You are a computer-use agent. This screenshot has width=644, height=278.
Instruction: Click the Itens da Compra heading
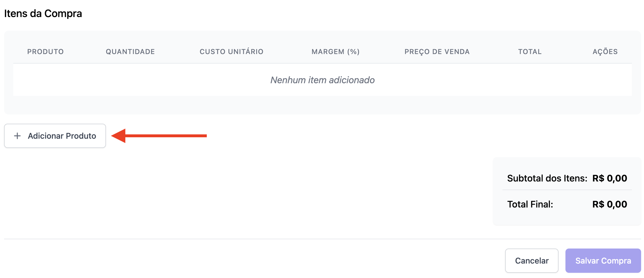[x=43, y=14]
